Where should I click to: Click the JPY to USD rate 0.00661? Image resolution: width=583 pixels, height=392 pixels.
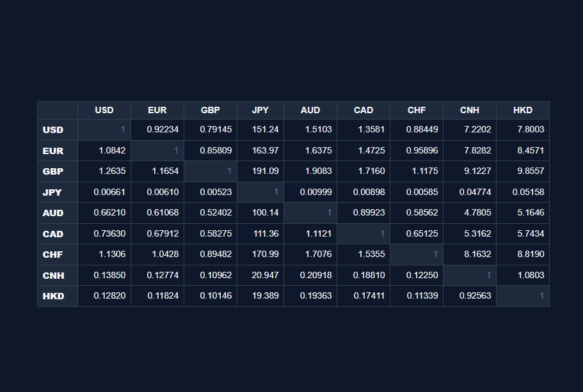[104, 192]
